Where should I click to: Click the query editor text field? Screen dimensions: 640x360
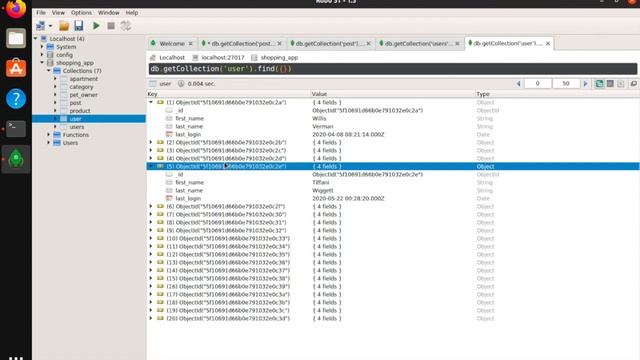393,69
